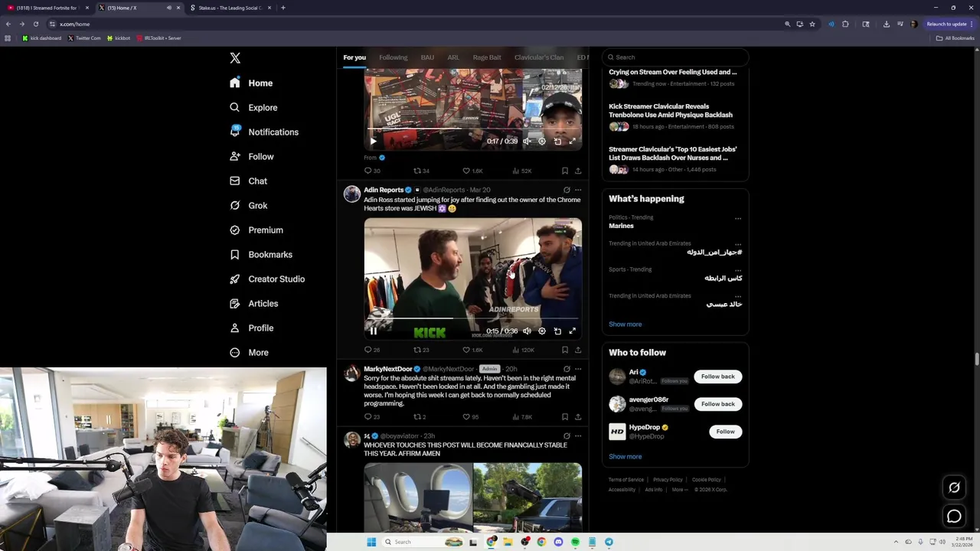Bookmark the Adin Reports post
The height and width of the screenshot is (551, 980).
565,350
